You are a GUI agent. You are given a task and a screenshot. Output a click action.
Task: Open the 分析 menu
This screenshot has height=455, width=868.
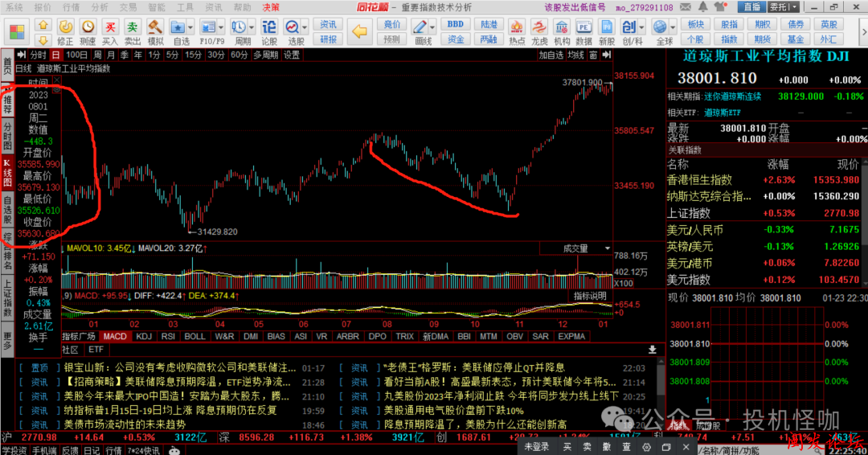100,7
